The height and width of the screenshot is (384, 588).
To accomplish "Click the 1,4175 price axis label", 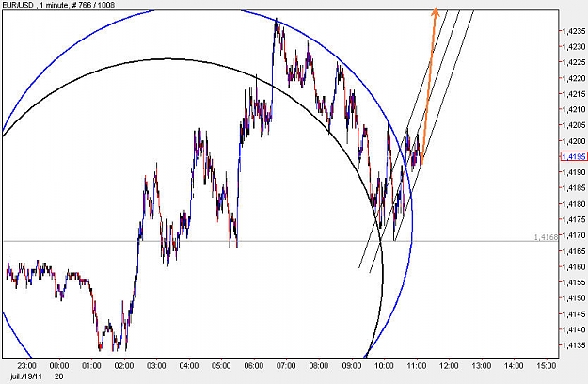I will pos(575,219).
